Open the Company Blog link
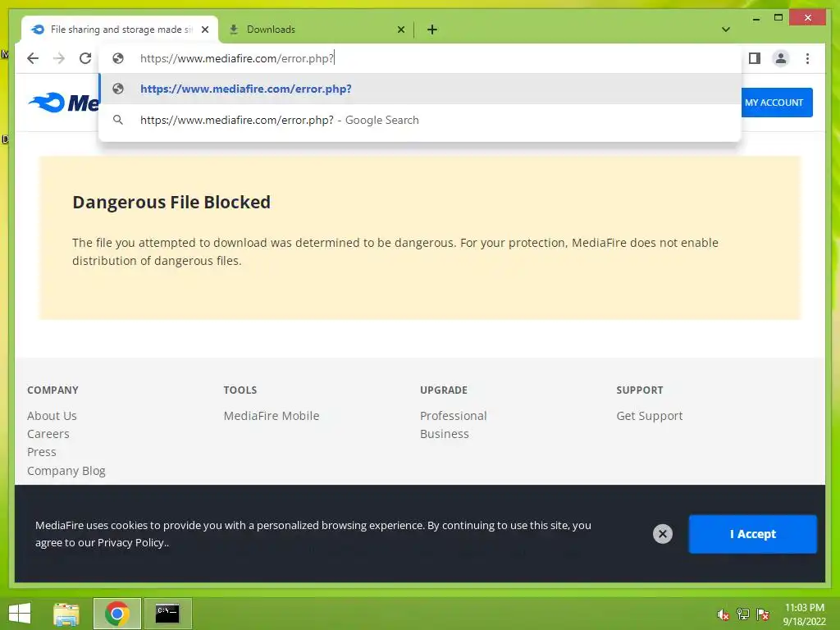Image resolution: width=840 pixels, height=630 pixels. (x=66, y=471)
